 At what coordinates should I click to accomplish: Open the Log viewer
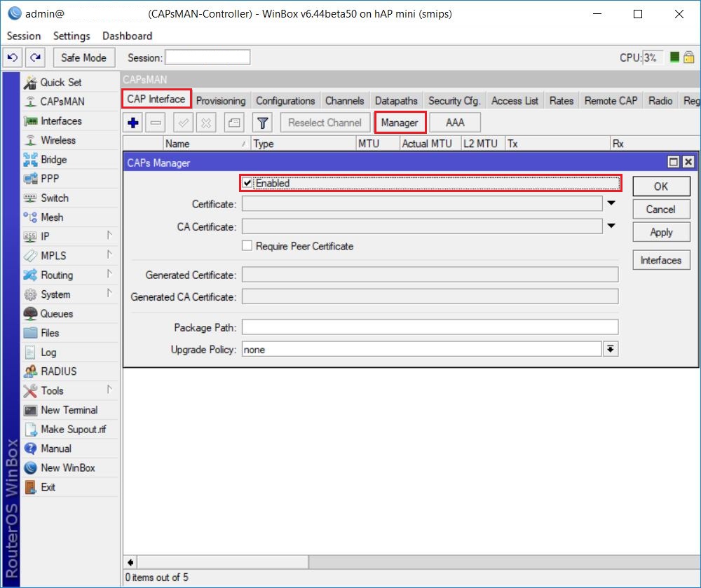[48, 352]
